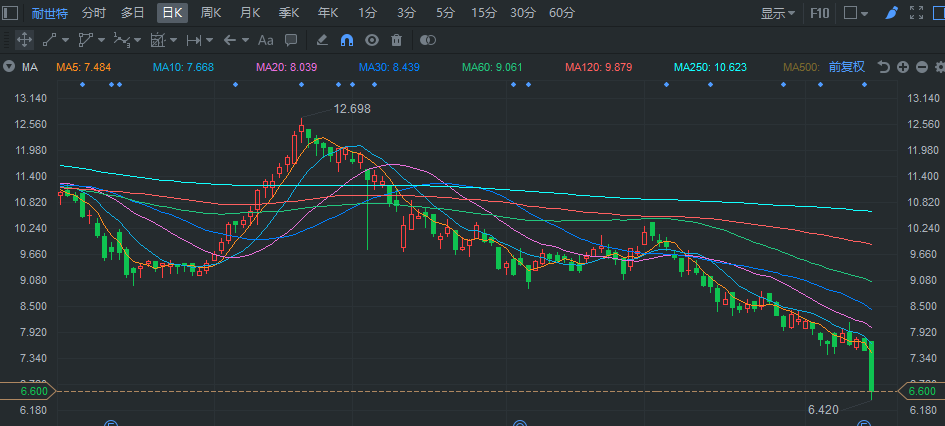Select the eraser drawing tool
This screenshot has height=426, width=945.
[322, 40]
